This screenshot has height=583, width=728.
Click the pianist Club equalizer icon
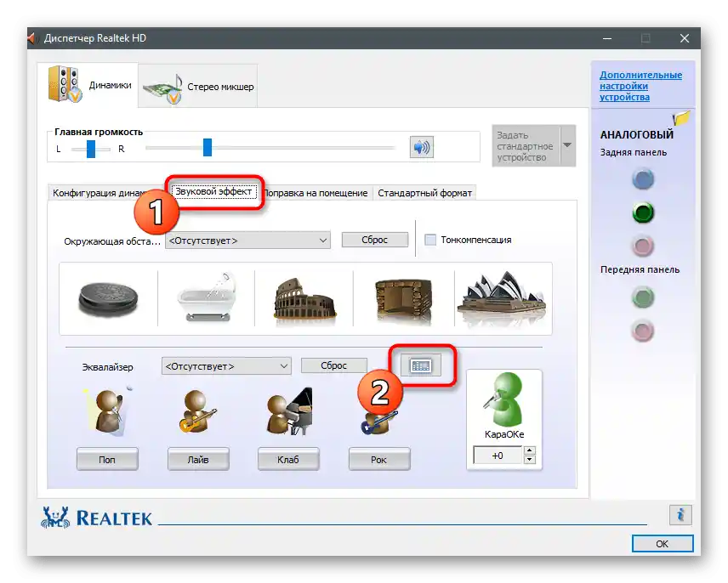[289, 411]
